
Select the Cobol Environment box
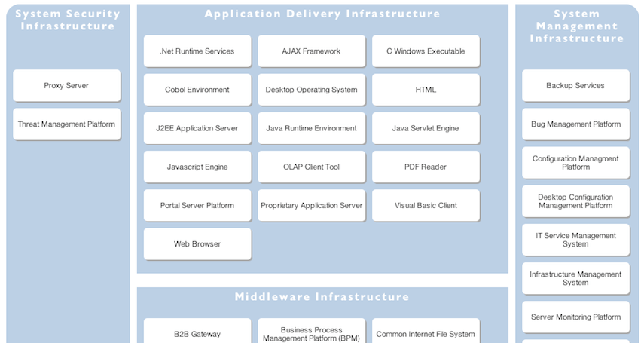(197, 90)
